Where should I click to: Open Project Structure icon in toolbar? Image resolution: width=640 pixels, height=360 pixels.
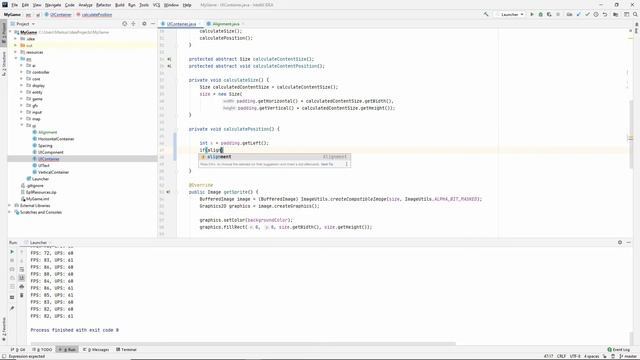pyautogui.click(x=616, y=14)
